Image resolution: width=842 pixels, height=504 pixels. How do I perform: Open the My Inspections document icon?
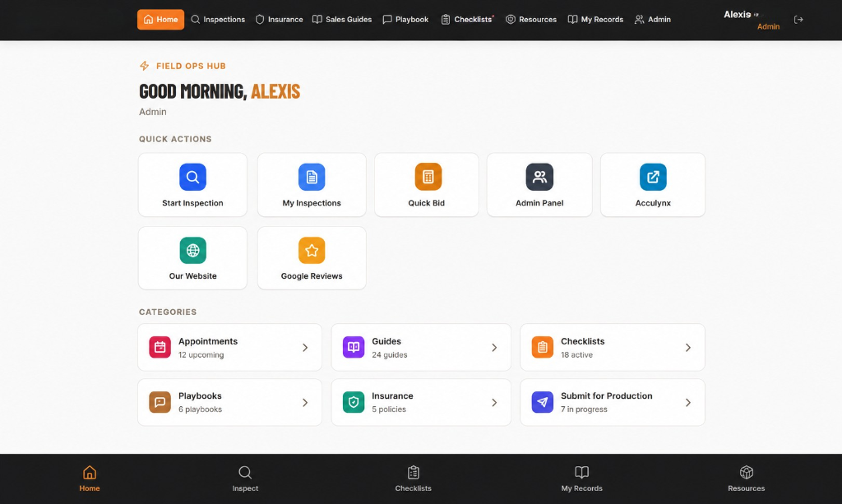pyautogui.click(x=312, y=177)
